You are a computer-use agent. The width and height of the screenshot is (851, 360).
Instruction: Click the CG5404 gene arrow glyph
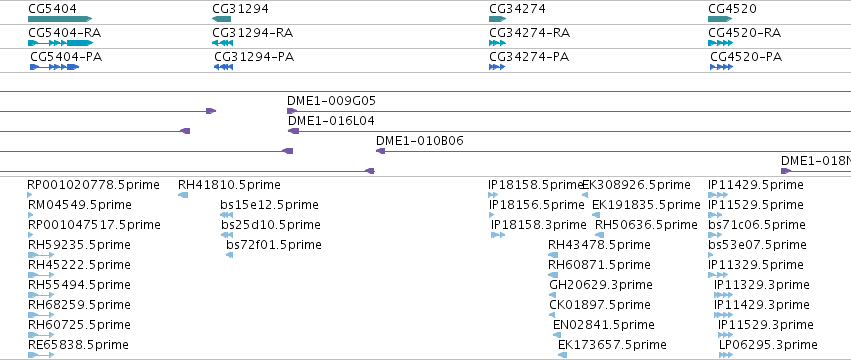(60, 19)
